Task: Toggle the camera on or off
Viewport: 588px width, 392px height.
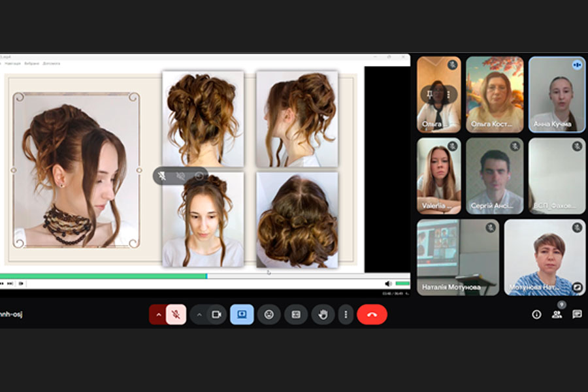Action: (216, 314)
